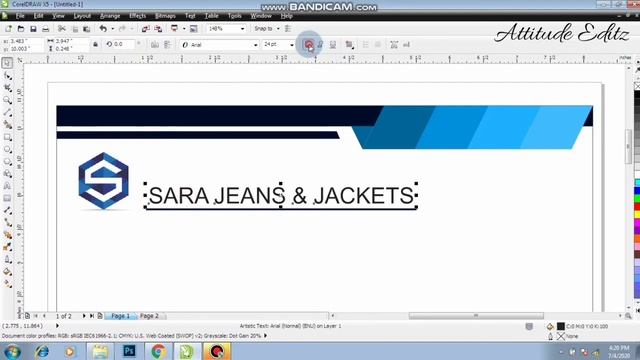Select the Ellipse tool in the toolbox

pyautogui.click(x=7, y=150)
